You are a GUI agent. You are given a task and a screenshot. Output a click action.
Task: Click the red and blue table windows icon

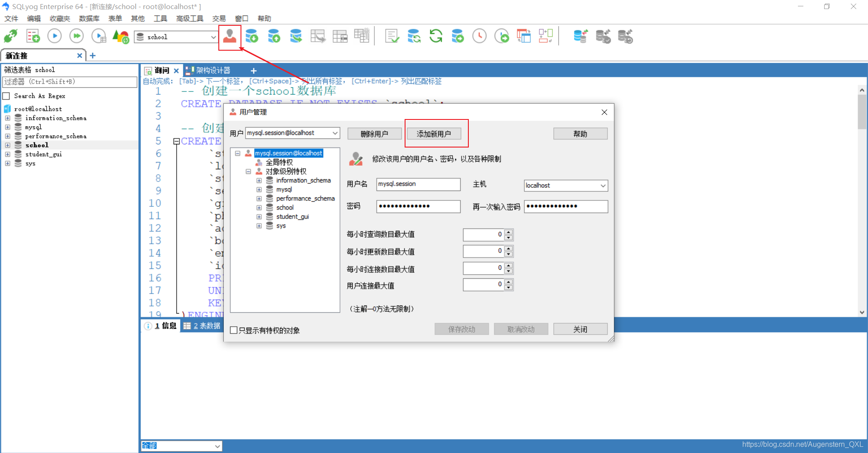(524, 36)
